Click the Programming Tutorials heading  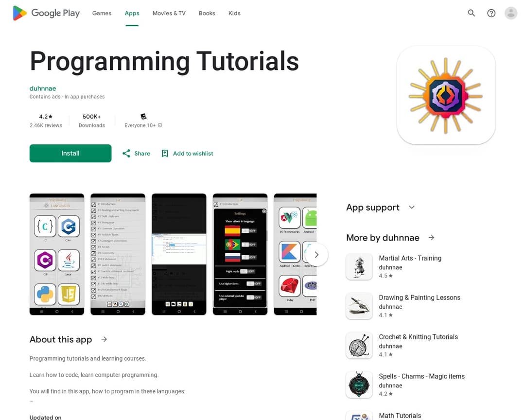click(164, 61)
